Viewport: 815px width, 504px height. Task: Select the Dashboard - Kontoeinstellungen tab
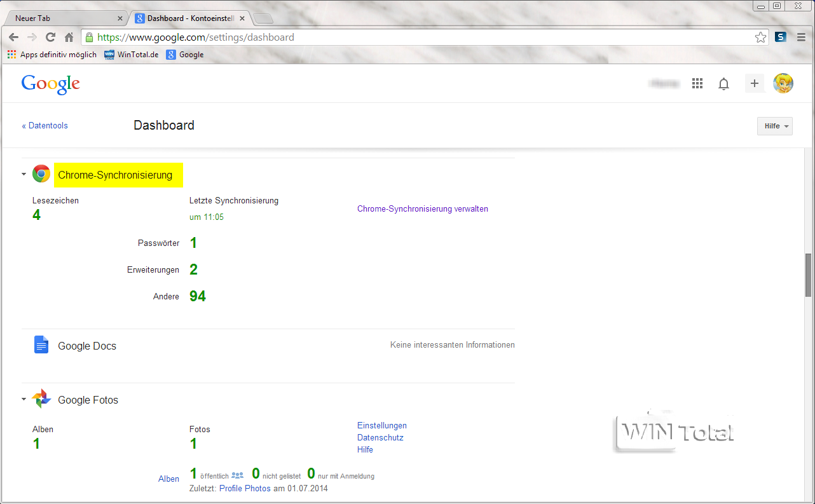(x=191, y=18)
